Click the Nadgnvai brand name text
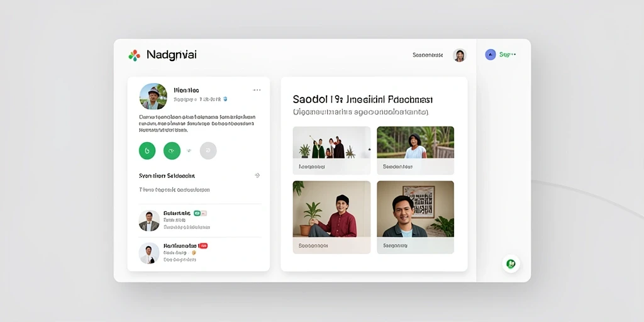 pyautogui.click(x=171, y=55)
